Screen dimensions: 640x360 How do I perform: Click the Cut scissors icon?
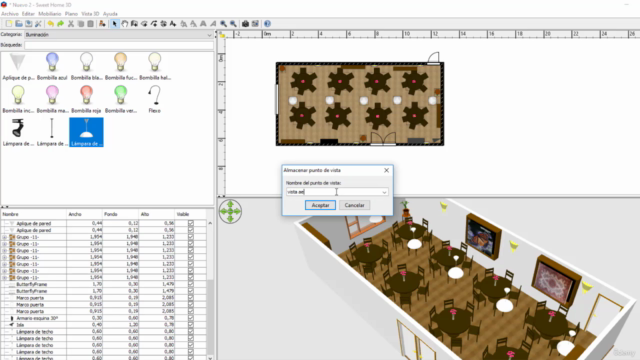click(x=71, y=24)
